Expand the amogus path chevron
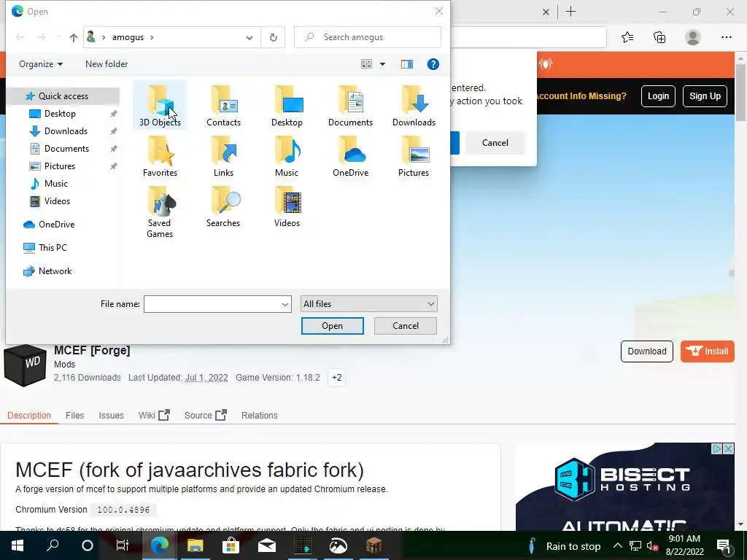The height and width of the screenshot is (560, 747). click(x=152, y=37)
